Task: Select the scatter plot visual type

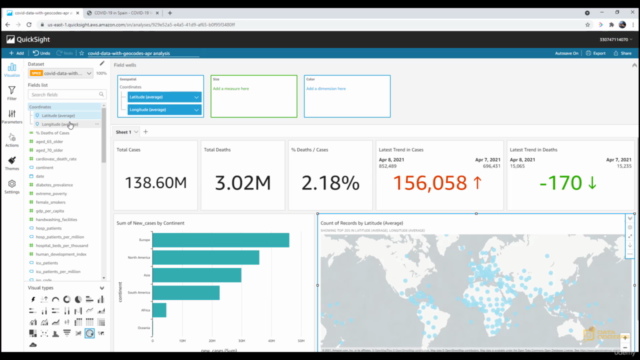Action: pyautogui.click(x=44, y=333)
